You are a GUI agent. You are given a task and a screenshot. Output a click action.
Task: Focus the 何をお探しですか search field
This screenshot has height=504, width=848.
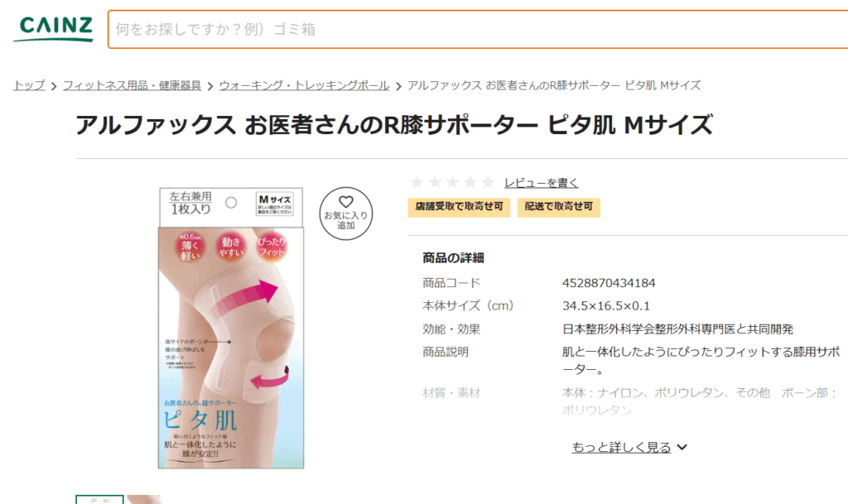pos(478,29)
